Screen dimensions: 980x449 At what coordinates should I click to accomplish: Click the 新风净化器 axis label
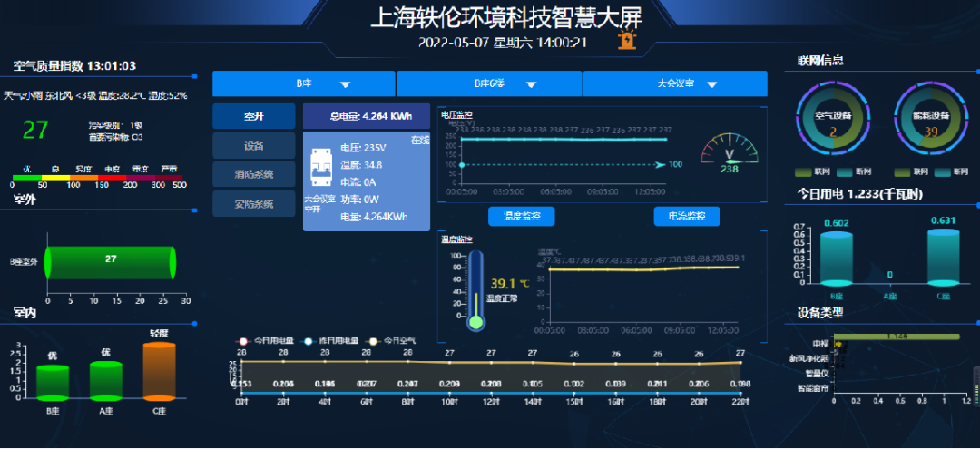point(809,359)
